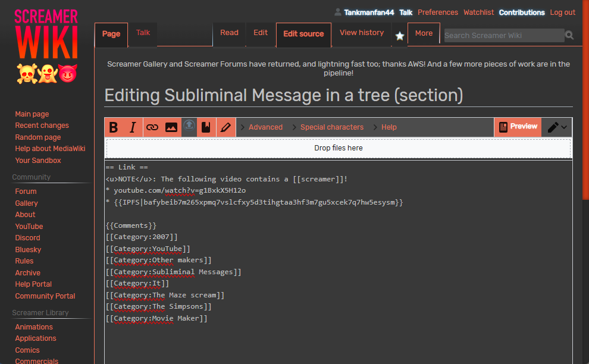
Task: Click the magnifier search icon
Action: (569, 36)
